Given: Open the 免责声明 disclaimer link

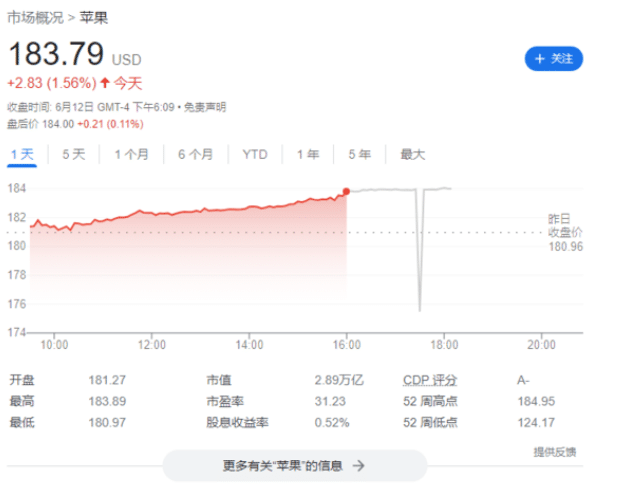Looking at the screenshot, I should (x=205, y=107).
